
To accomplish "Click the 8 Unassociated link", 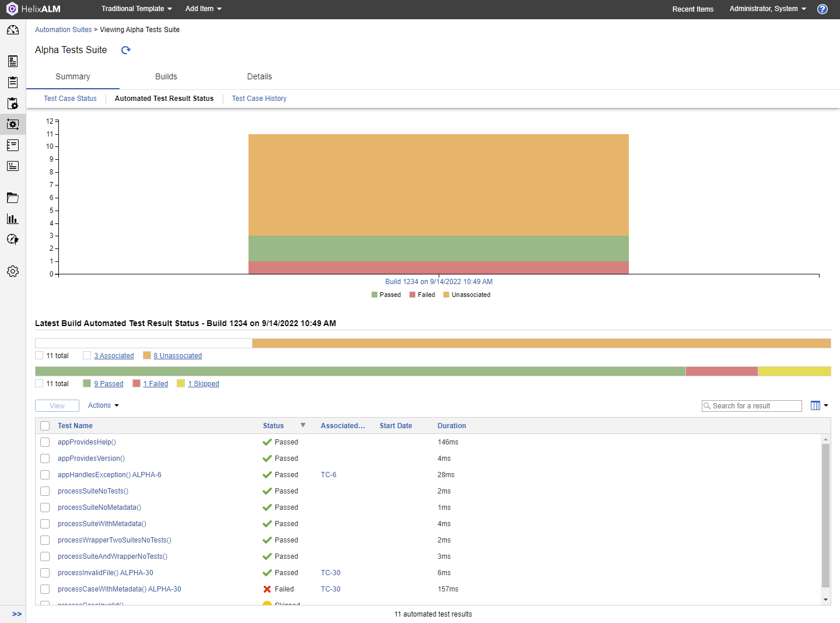I will click(x=177, y=356).
